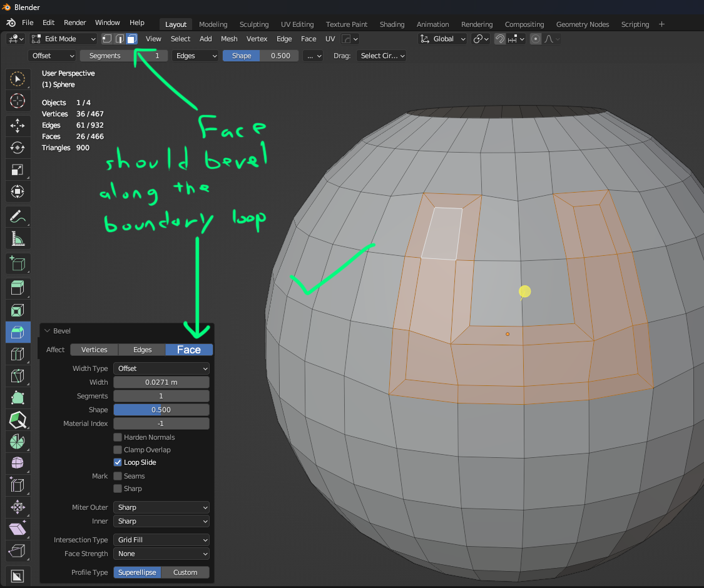Viewport: 704px width, 588px height.
Task: Switch to the Sculpting workspace tab
Action: pyautogui.click(x=254, y=24)
